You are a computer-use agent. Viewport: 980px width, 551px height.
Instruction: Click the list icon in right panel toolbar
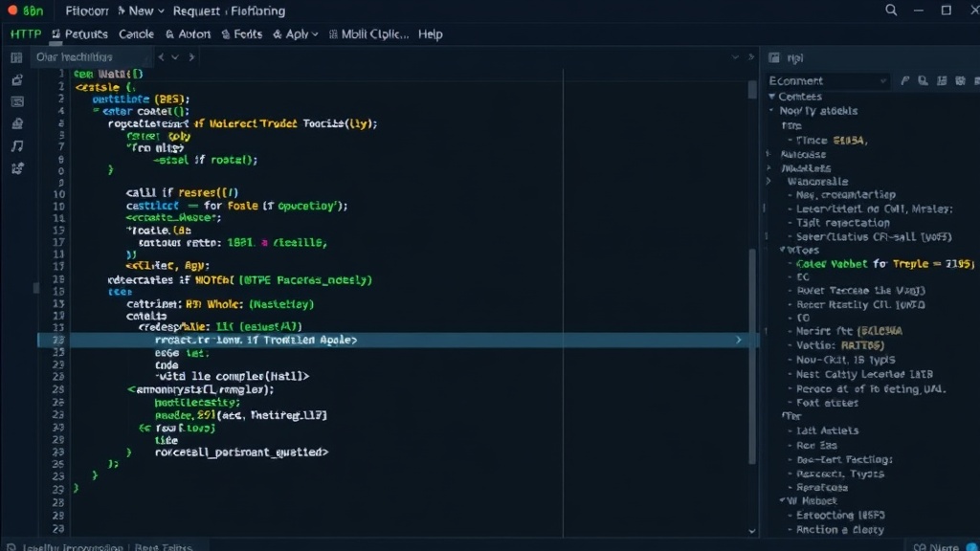[942, 80]
